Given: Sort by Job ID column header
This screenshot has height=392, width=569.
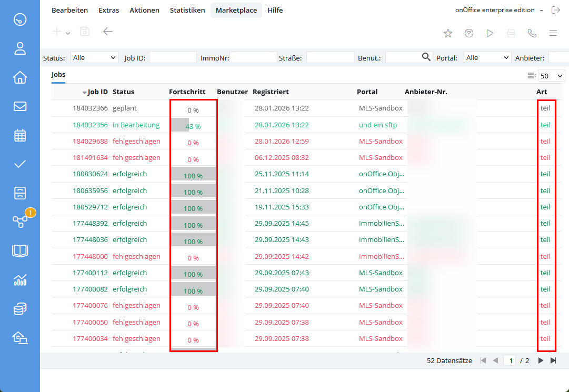Looking at the screenshot, I should (97, 92).
